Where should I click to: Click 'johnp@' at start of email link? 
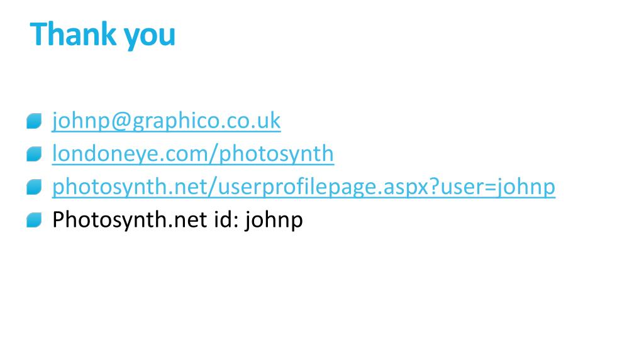click(92, 121)
